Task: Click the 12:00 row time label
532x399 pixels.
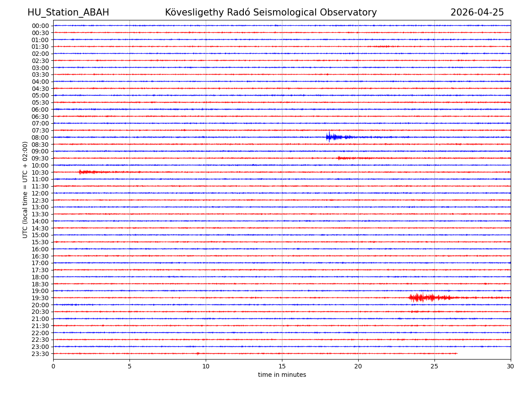Action: [40, 193]
